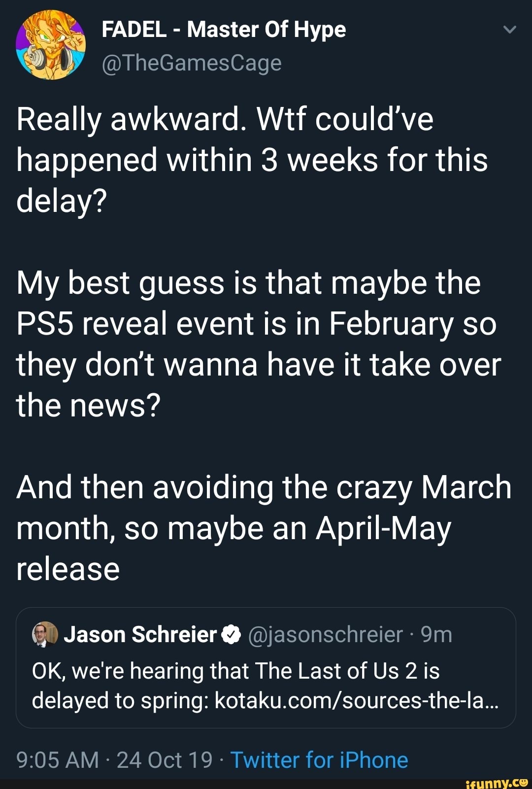Click the ifunny.co watermark logo
Screen dimensions: 532x789
[x=496, y=782]
